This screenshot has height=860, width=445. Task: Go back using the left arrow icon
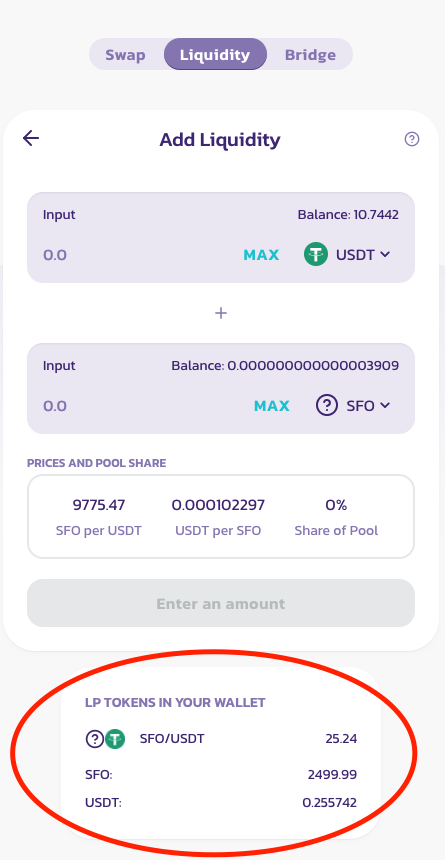point(31,138)
